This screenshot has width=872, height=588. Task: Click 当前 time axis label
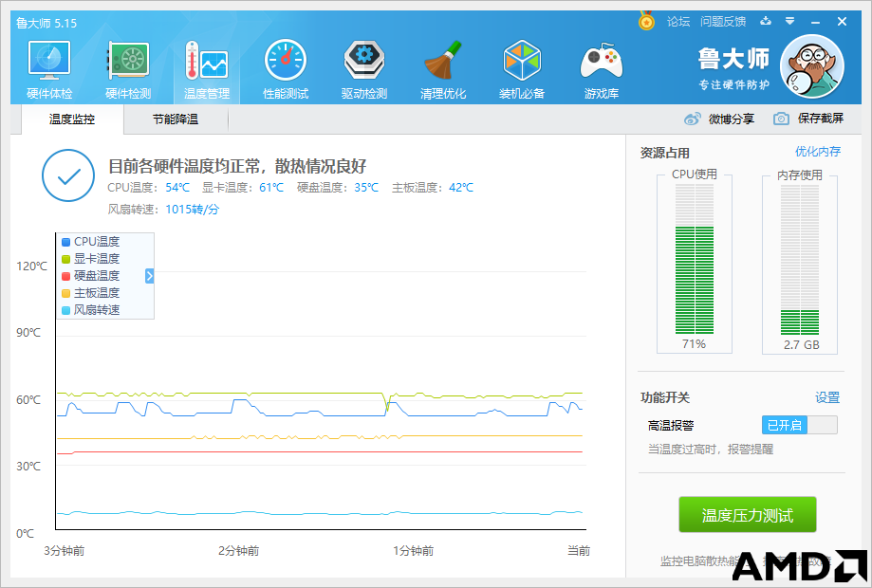pos(579,551)
